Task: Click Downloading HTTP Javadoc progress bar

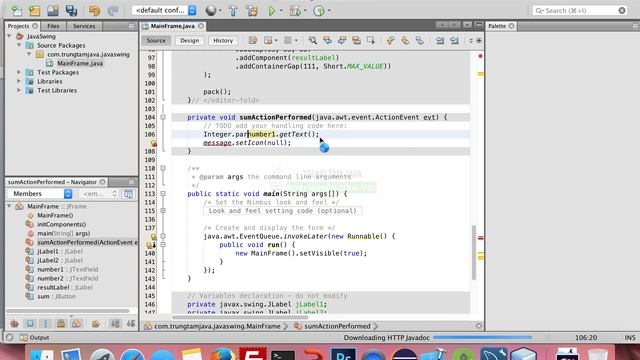Action: [x=482, y=338]
